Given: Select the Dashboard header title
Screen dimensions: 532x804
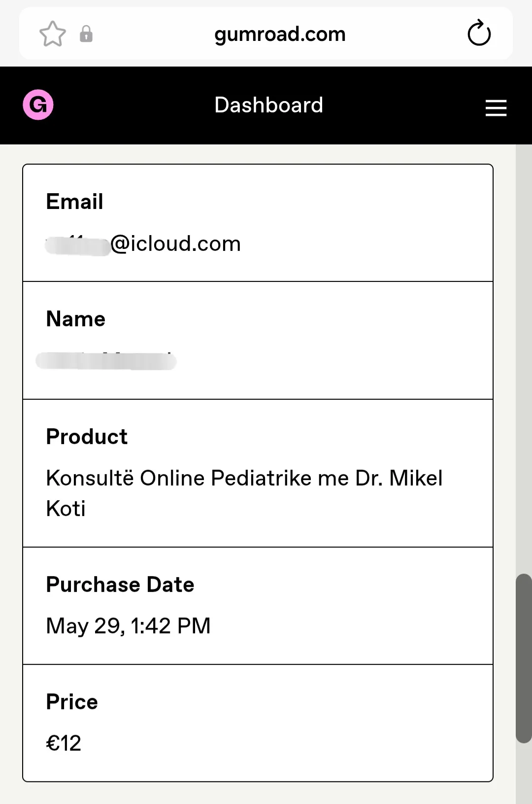Looking at the screenshot, I should [x=269, y=105].
